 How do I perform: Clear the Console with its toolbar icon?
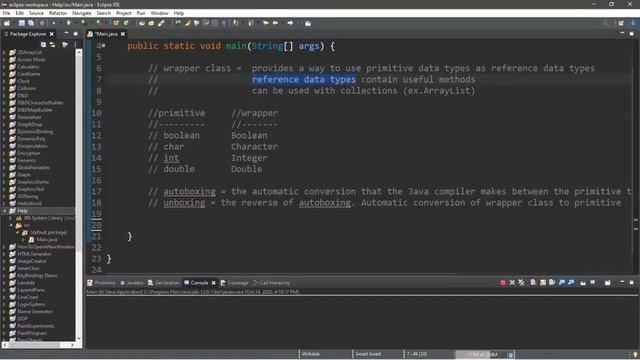533,282
